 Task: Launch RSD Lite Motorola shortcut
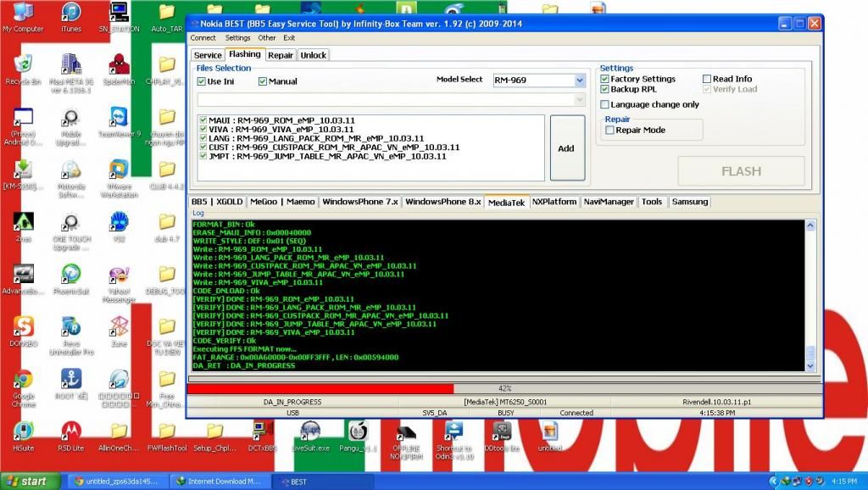point(71,437)
